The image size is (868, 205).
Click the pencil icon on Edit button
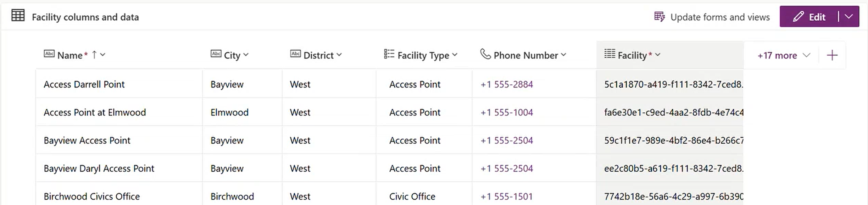coord(798,17)
